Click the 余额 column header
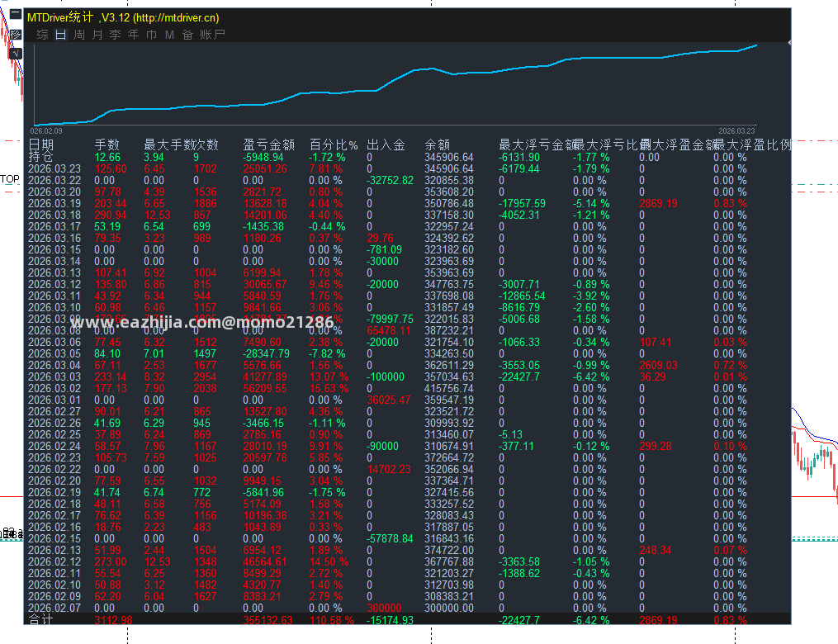This screenshot has width=838, height=644. tap(438, 144)
